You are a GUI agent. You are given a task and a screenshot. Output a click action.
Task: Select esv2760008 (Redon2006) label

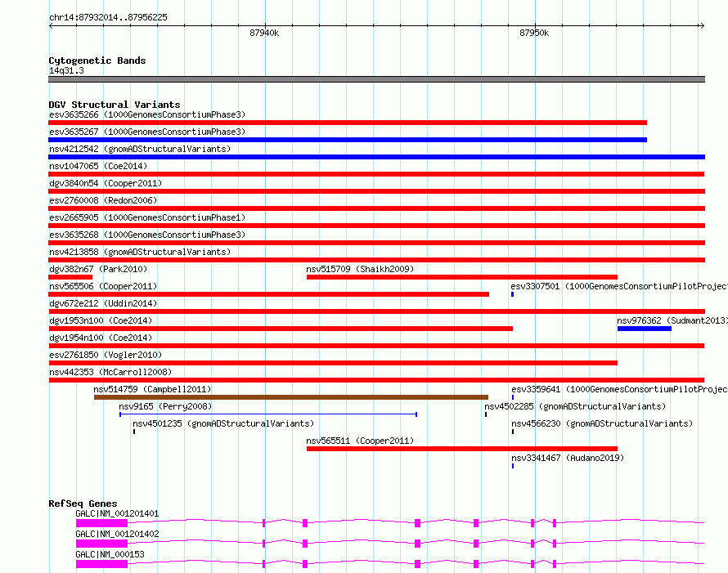point(103,200)
